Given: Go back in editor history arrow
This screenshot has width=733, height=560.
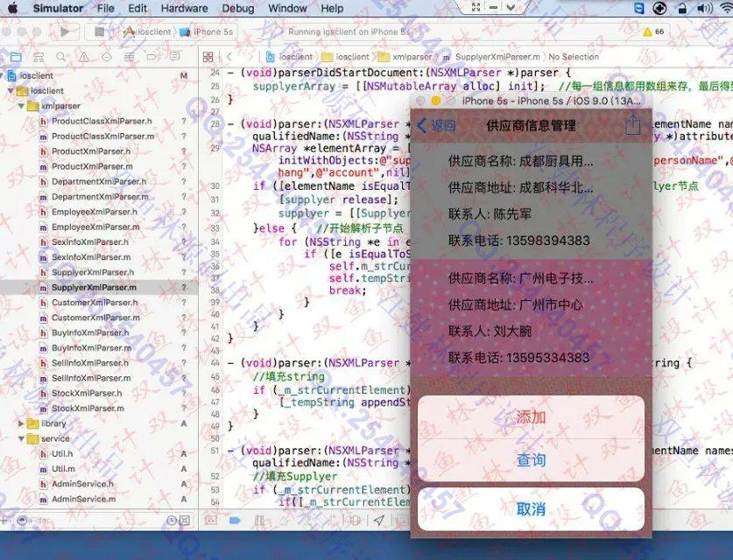Looking at the screenshot, I should [229, 57].
